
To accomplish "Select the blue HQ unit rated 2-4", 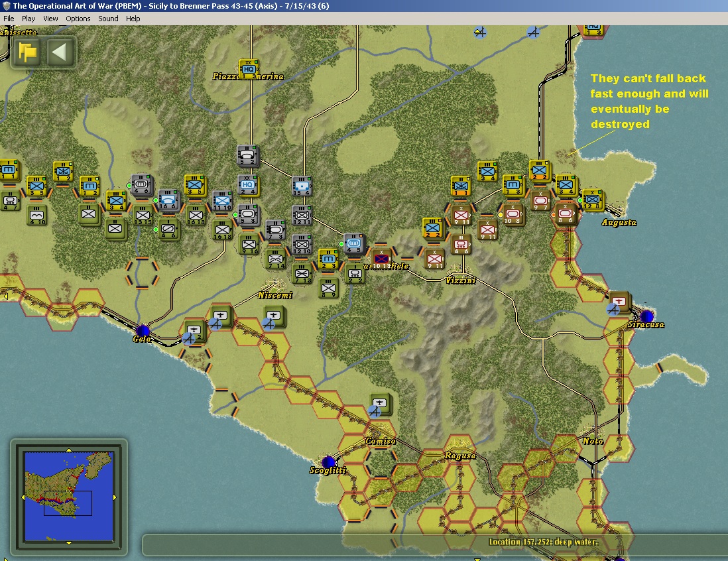I will coord(247,185).
